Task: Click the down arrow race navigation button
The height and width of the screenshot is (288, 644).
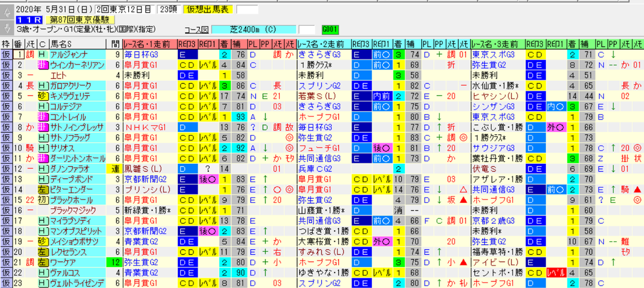Action: coord(6,28)
